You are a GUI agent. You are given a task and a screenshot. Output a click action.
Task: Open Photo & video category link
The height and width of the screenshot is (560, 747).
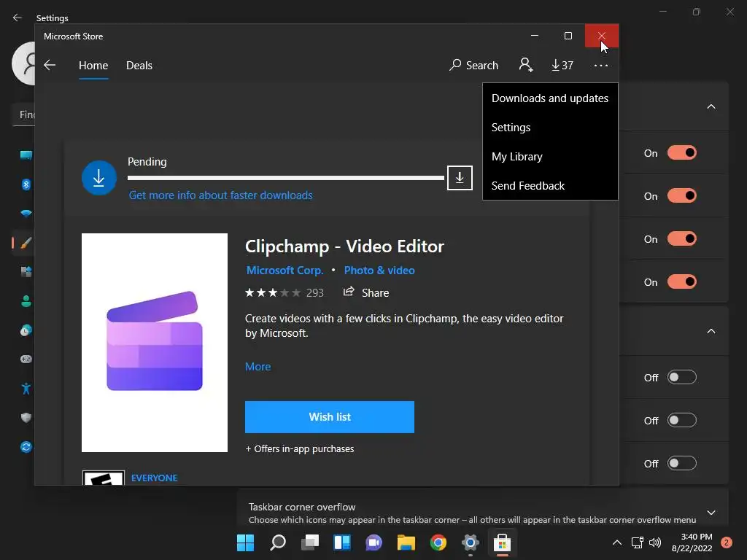coord(379,271)
